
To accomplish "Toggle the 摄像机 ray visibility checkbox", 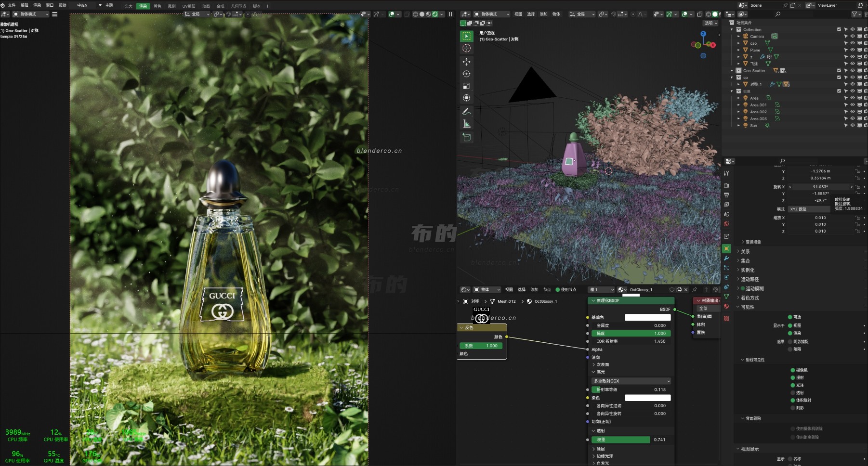I will [x=793, y=370].
